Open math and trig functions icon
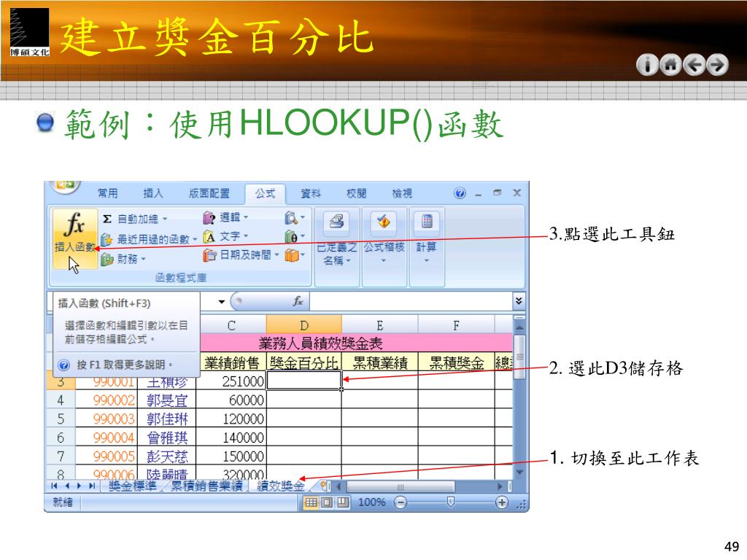747x560 pixels. (x=295, y=236)
